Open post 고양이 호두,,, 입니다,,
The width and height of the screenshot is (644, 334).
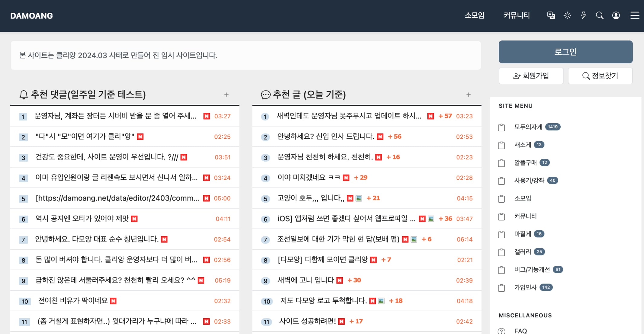click(311, 198)
